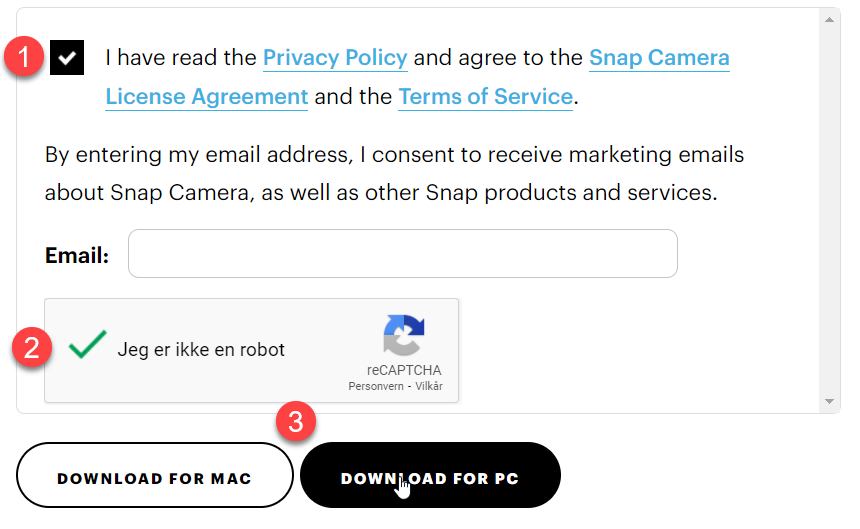
Task: Click the "Jeg er ikke en robot" label
Action: (x=201, y=350)
